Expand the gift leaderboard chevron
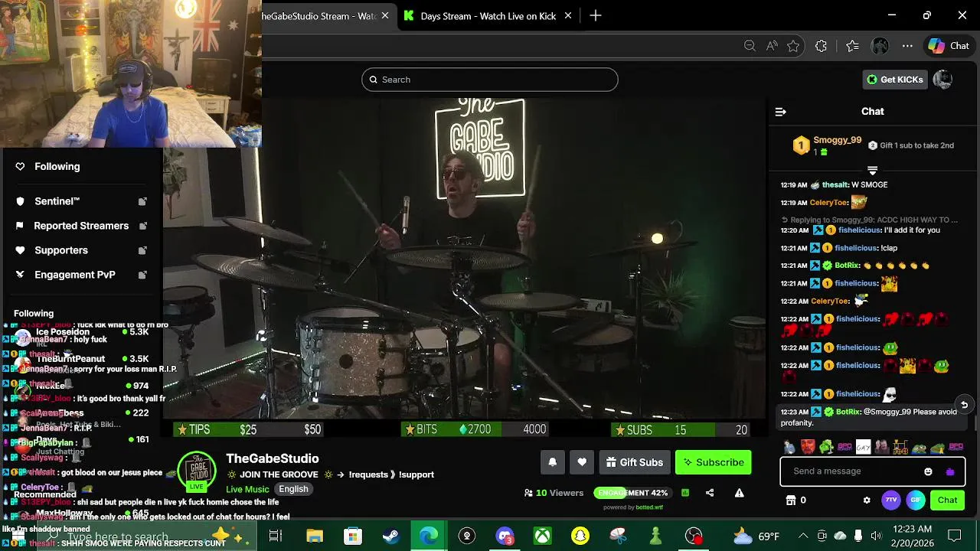 [872, 170]
